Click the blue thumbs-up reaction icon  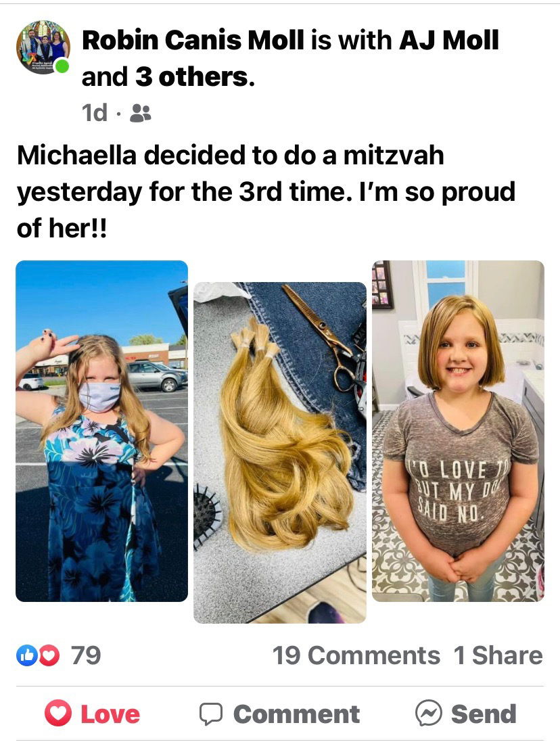tap(26, 656)
